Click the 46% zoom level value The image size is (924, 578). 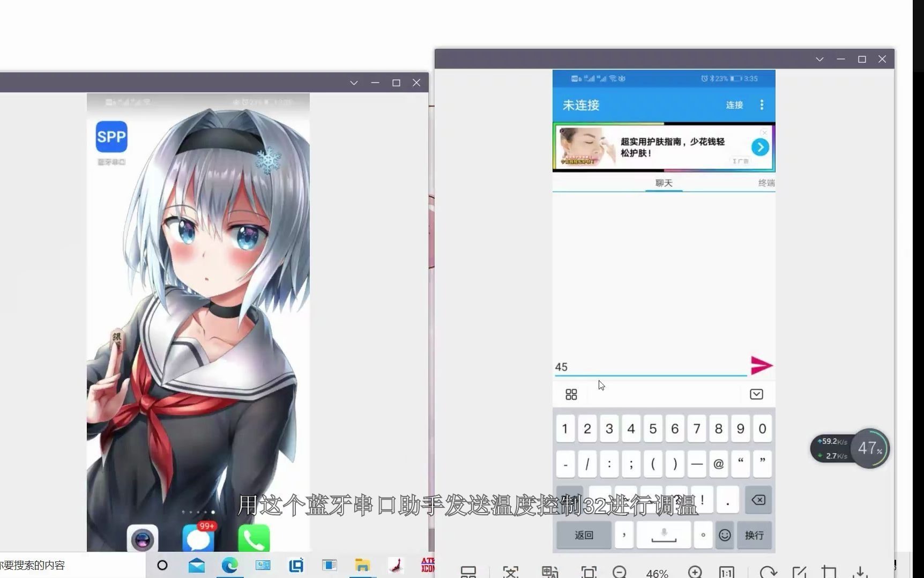pos(657,573)
